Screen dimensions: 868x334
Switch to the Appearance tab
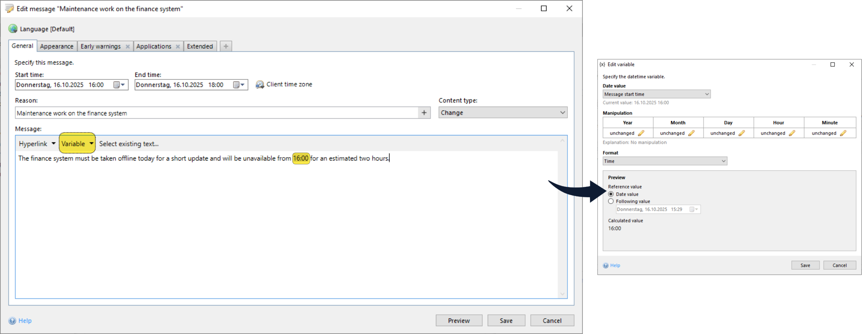click(x=57, y=46)
